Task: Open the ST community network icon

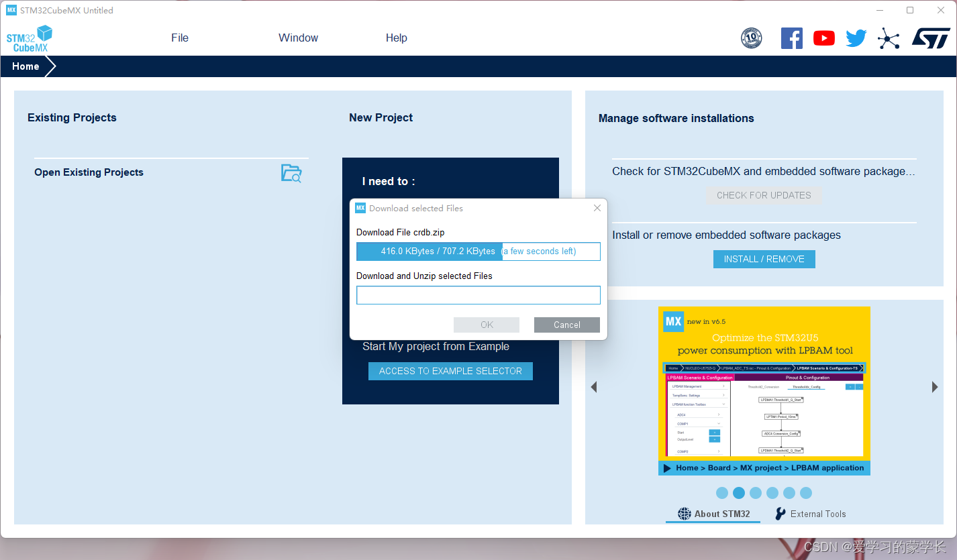Action: click(x=889, y=38)
